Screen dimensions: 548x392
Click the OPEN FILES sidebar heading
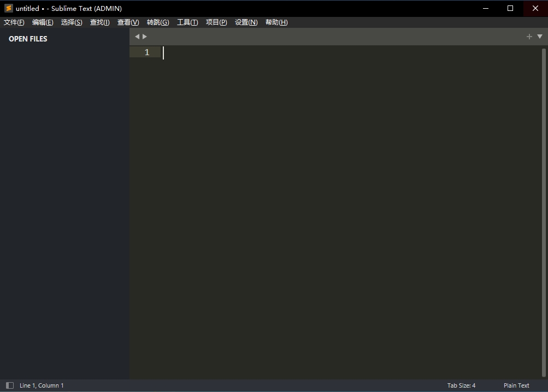[28, 39]
